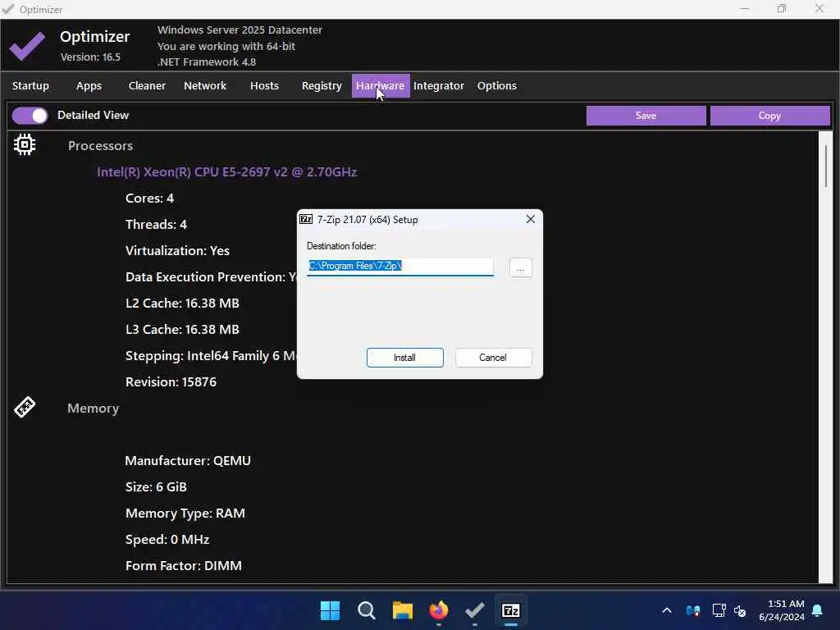This screenshot has height=630, width=840.
Task: Click 'L3 Cache: 16.38 MB' line
Action: click(x=182, y=330)
